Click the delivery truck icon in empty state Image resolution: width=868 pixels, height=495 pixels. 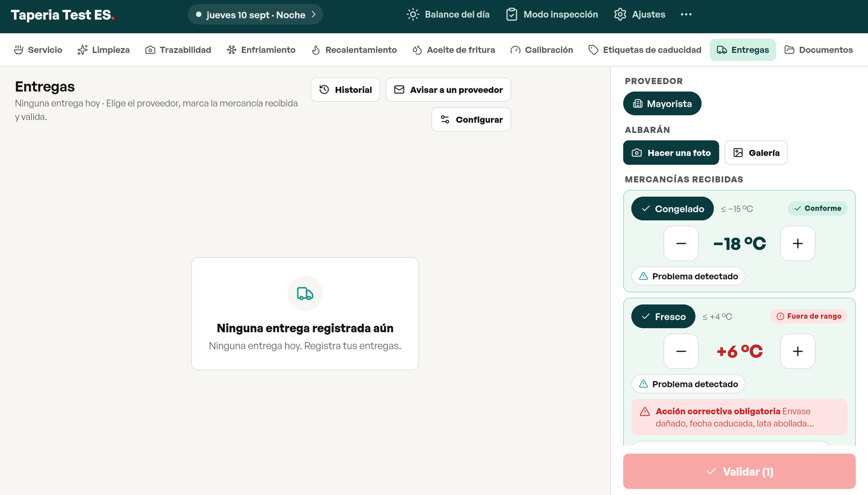305,294
